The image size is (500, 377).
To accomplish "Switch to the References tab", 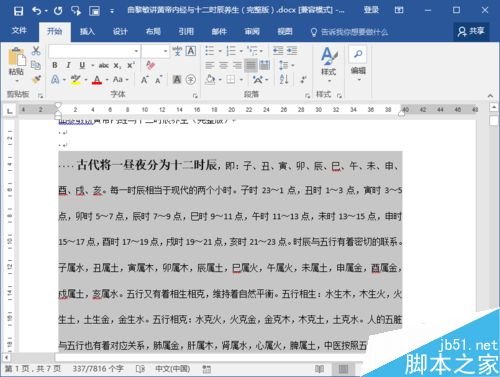I will [x=186, y=32].
